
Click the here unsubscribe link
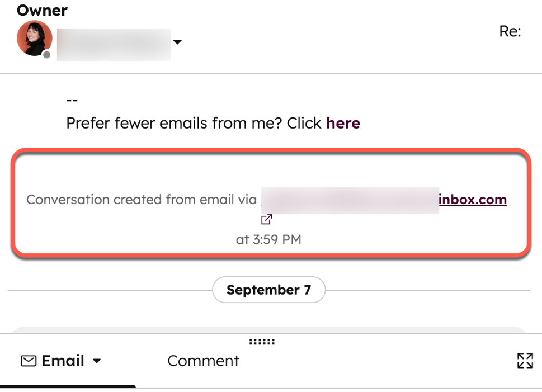[x=343, y=123]
